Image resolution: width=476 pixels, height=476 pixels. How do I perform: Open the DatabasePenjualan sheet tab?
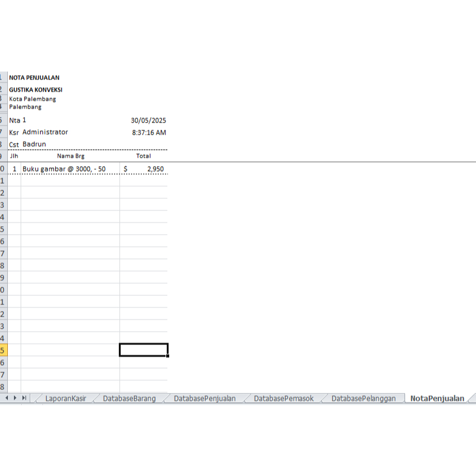(204, 398)
